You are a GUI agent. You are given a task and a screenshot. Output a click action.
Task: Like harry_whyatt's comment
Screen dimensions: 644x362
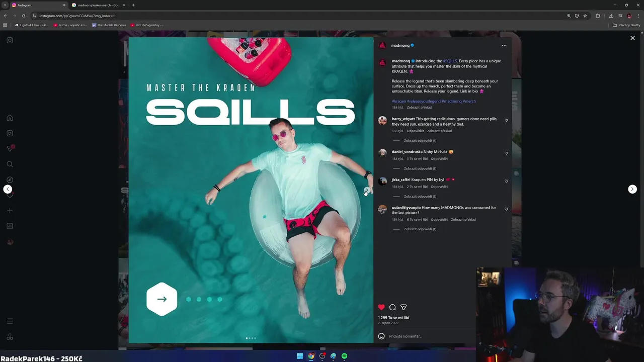point(506,120)
